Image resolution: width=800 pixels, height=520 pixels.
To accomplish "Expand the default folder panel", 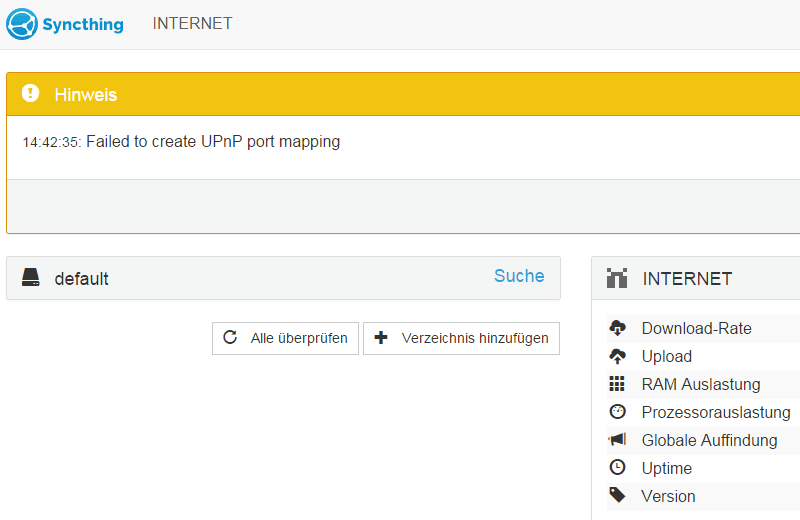I will click(283, 278).
